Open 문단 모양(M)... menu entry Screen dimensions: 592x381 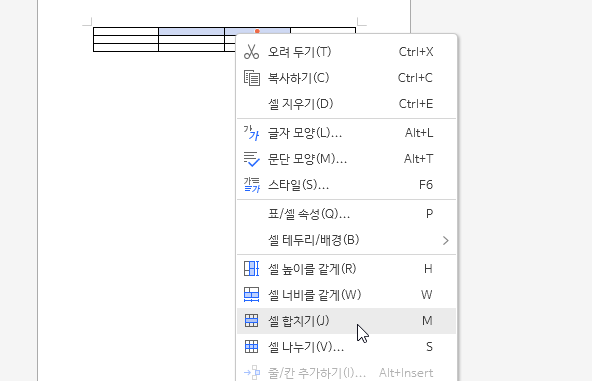346,159
